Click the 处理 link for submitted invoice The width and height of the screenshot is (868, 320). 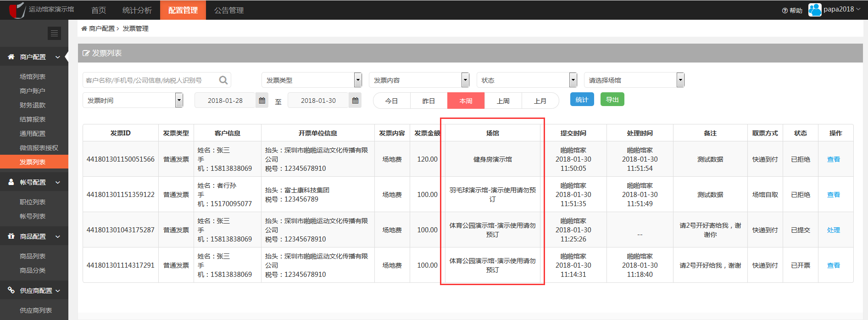[x=833, y=230]
